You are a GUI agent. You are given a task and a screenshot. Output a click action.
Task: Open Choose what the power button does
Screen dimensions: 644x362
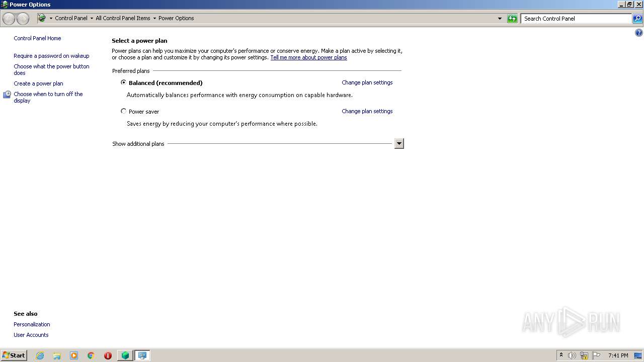coord(51,69)
